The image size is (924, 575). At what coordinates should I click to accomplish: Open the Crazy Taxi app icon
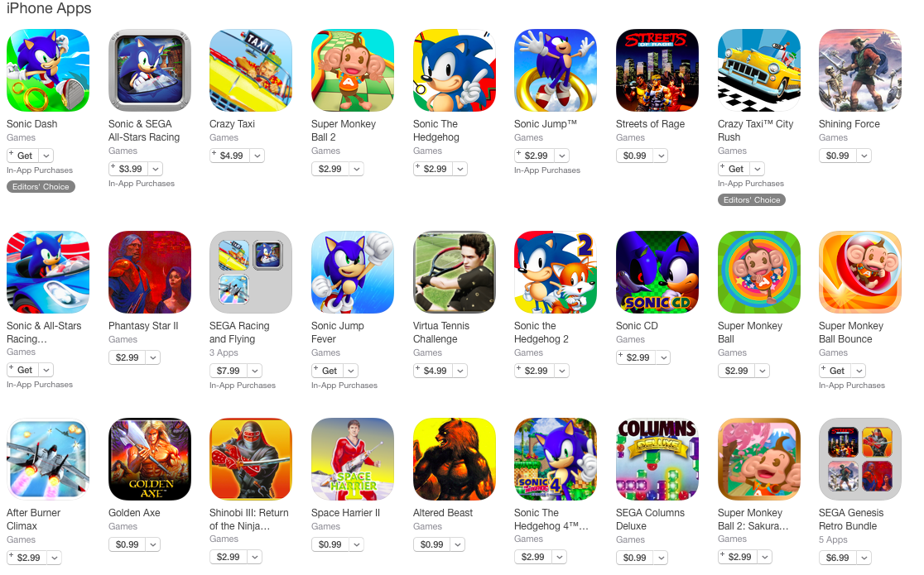click(x=250, y=70)
